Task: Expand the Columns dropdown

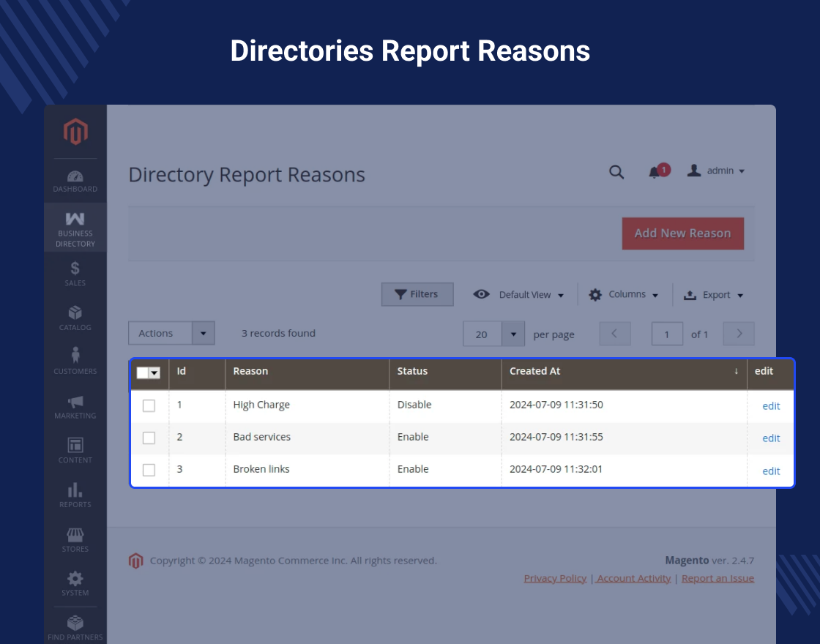Action: [x=655, y=296]
